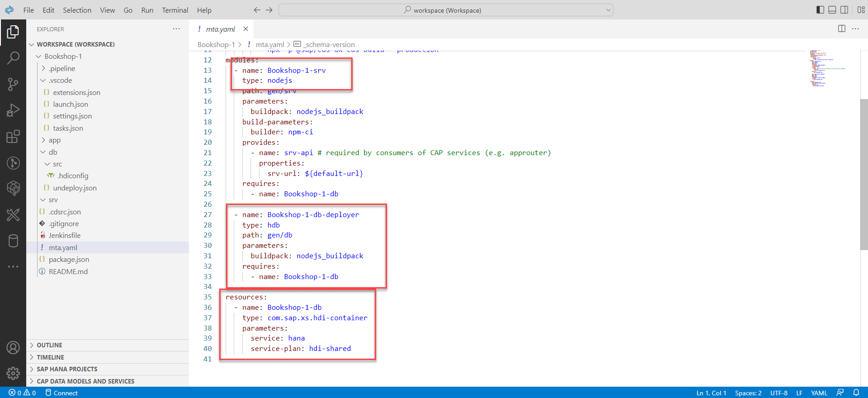The image size is (868, 398).
Task: Click Bookshop-1 in the breadcrumb
Action: click(216, 44)
